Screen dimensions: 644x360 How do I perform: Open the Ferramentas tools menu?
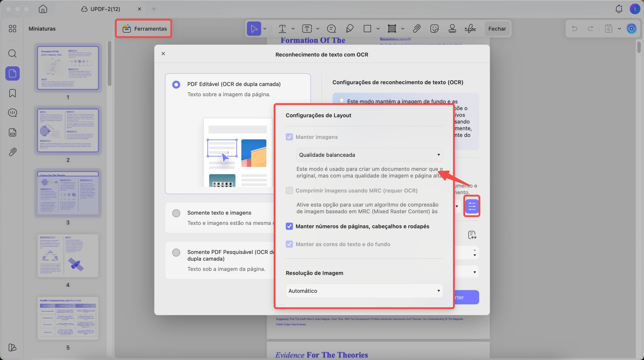click(x=144, y=29)
